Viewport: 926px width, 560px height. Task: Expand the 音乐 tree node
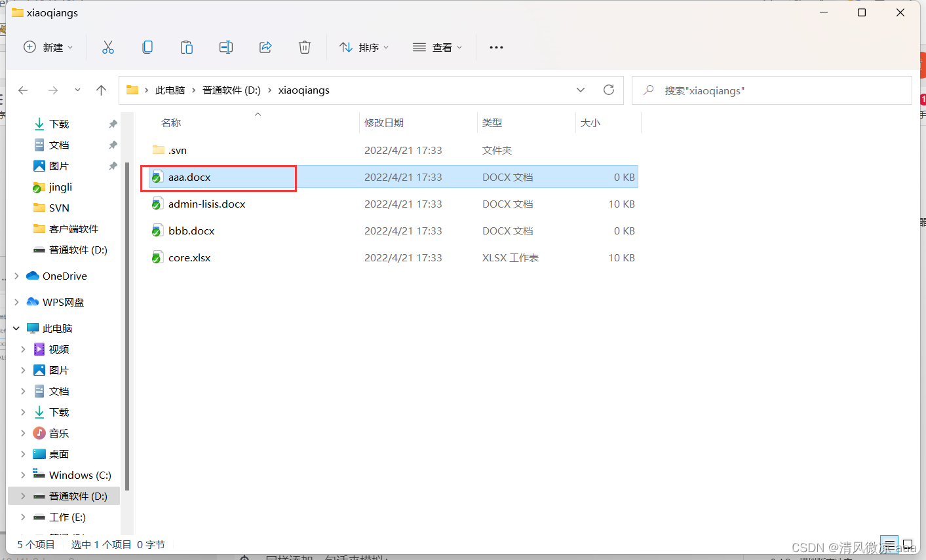23,433
